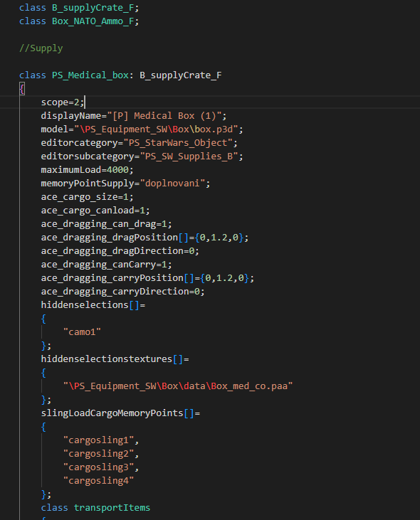Click the "cargosling1" string
The image size is (420, 520).
pos(98,440)
